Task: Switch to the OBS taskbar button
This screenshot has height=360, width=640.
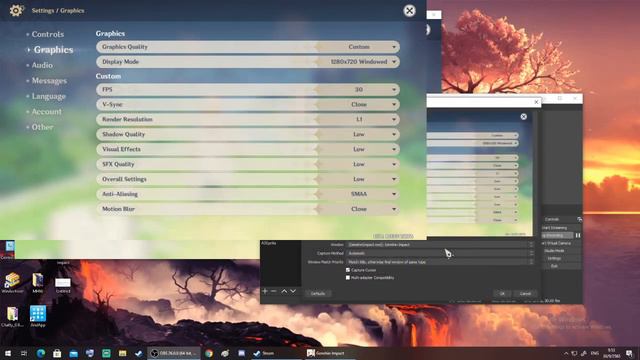Action: tap(174, 353)
